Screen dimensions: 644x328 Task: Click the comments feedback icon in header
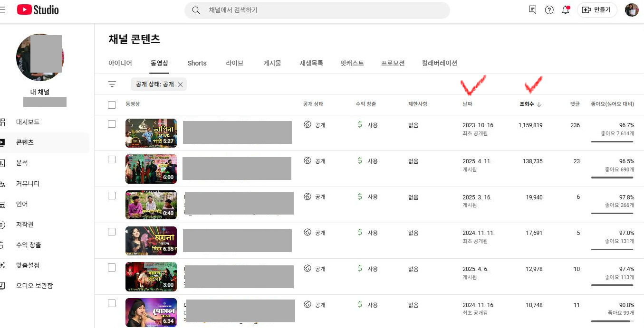(533, 10)
